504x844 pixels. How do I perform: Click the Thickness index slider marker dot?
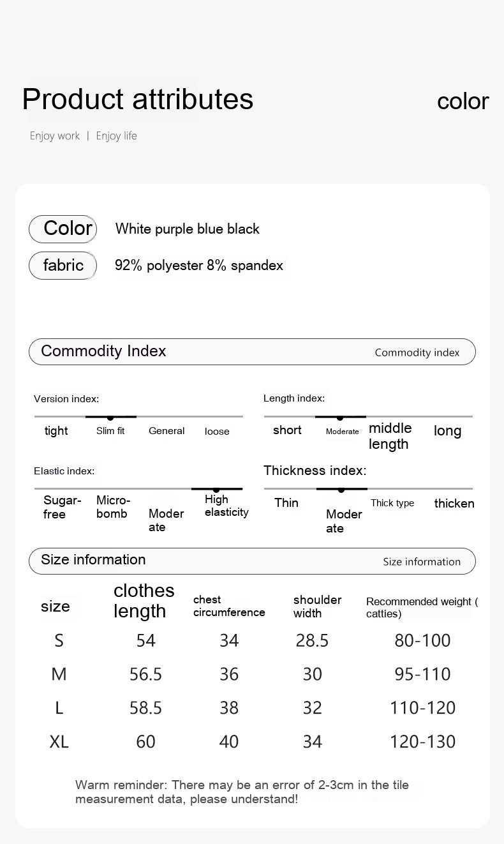point(341,490)
